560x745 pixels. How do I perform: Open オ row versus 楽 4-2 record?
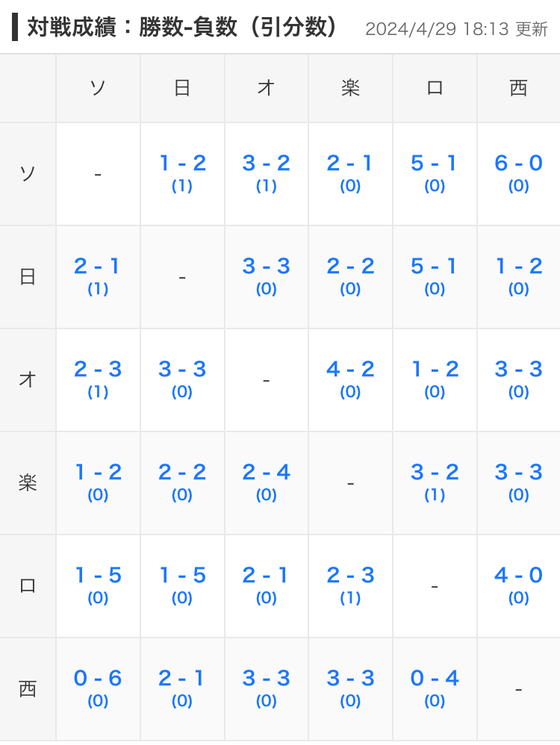point(350,370)
